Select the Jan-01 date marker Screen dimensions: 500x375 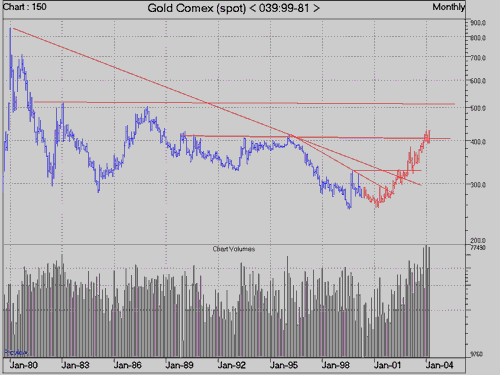point(387,365)
